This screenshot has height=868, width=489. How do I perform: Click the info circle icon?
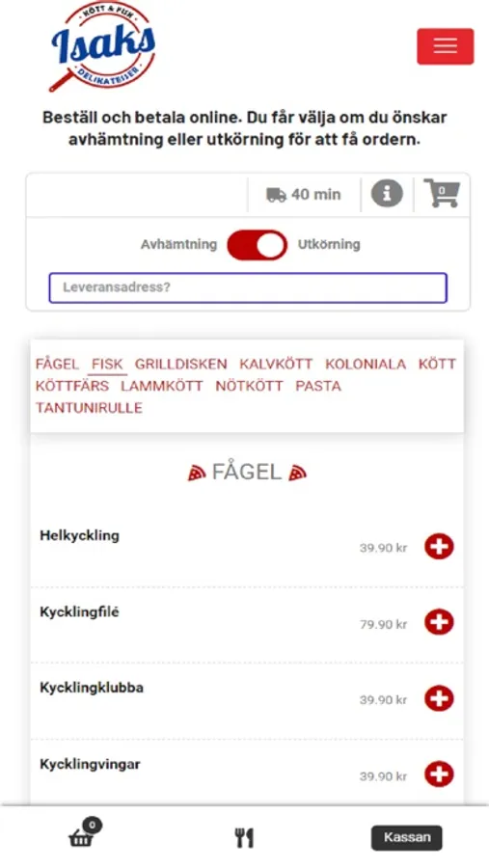(387, 194)
